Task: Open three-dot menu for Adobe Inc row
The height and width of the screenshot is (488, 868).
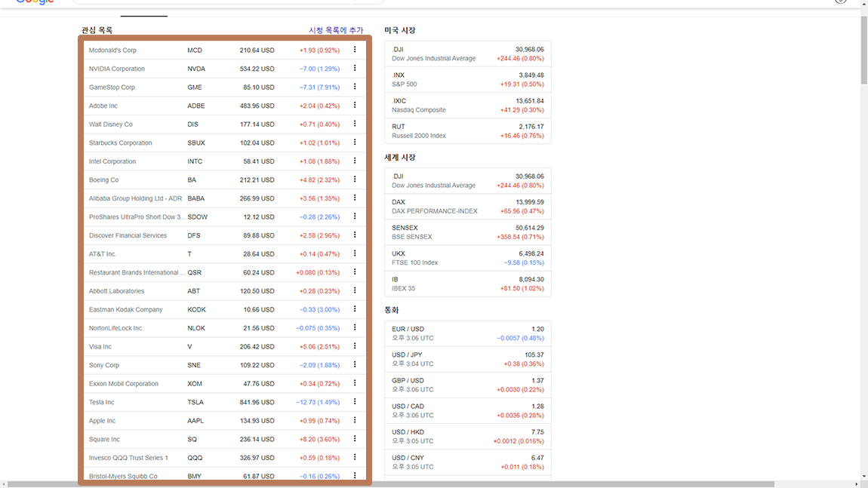Action: [355, 106]
